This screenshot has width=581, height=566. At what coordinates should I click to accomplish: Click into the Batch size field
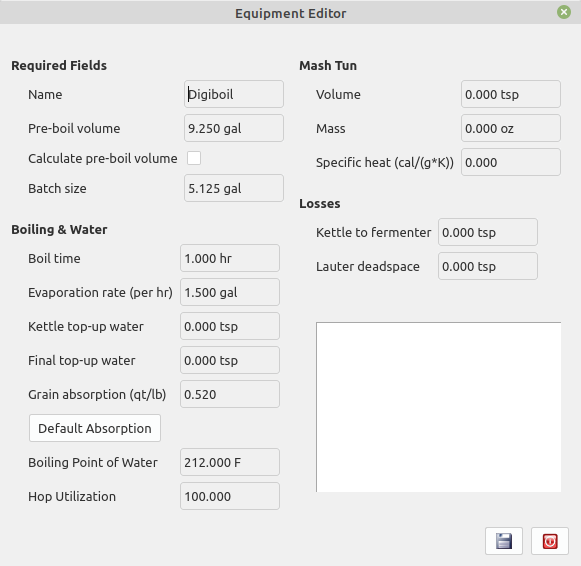[234, 188]
